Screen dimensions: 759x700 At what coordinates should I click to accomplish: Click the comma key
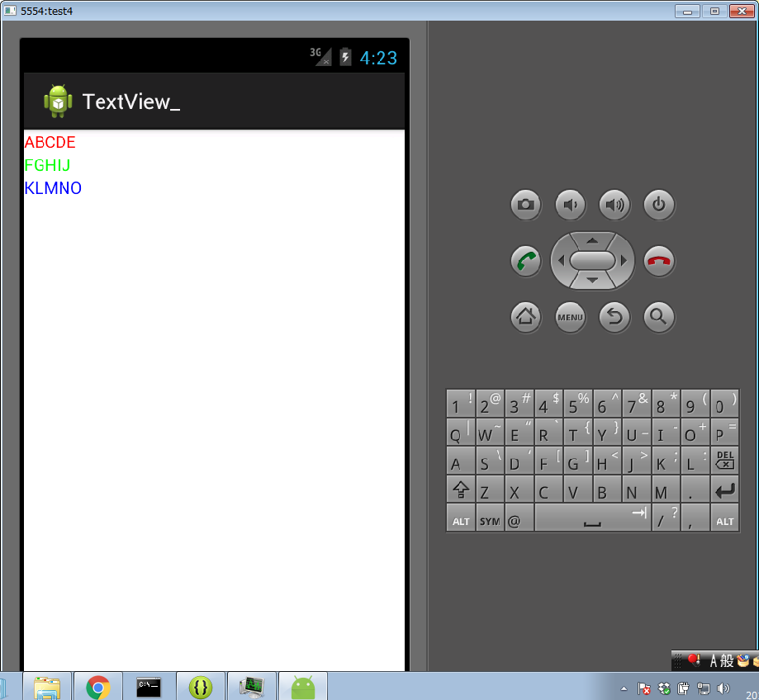tap(695, 518)
